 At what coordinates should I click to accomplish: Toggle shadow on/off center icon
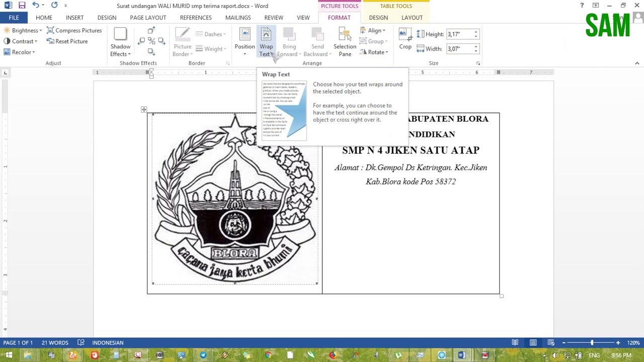(x=151, y=41)
